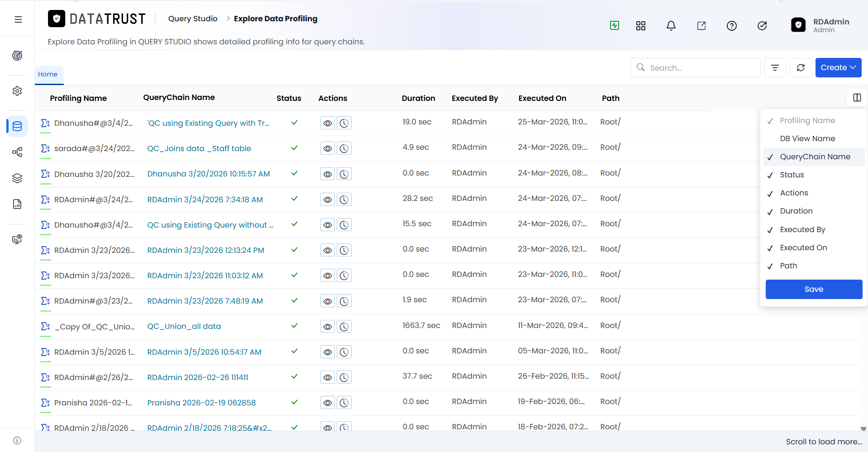Click the reload icon beside Create
The width and height of the screenshot is (868, 452).
point(801,67)
